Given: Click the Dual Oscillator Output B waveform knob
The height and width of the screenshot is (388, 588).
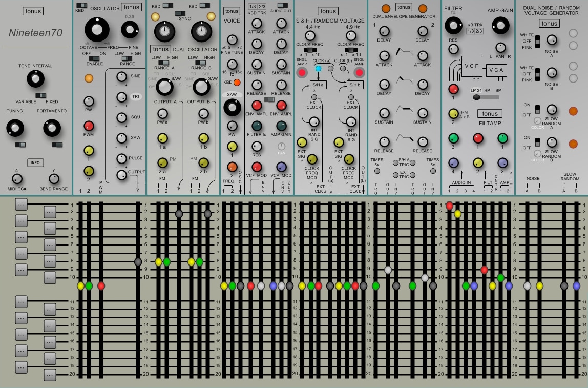Looking at the screenshot, I should tap(201, 87).
